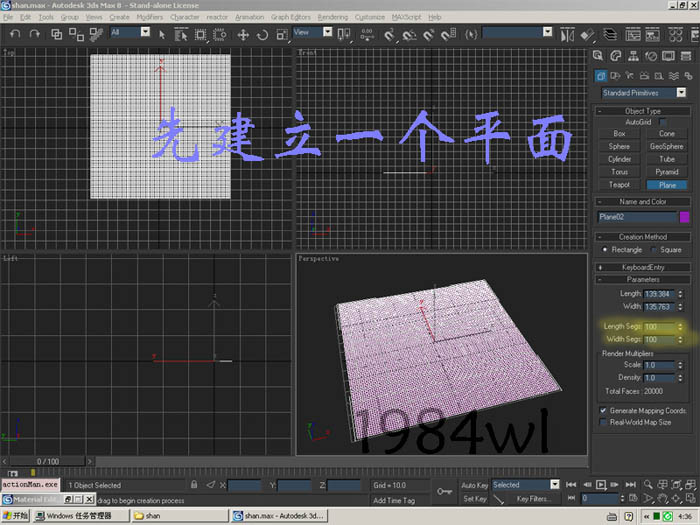Viewport: 700px width, 525px height.
Task: Open the MAXScript menu
Action: (406, 17)
